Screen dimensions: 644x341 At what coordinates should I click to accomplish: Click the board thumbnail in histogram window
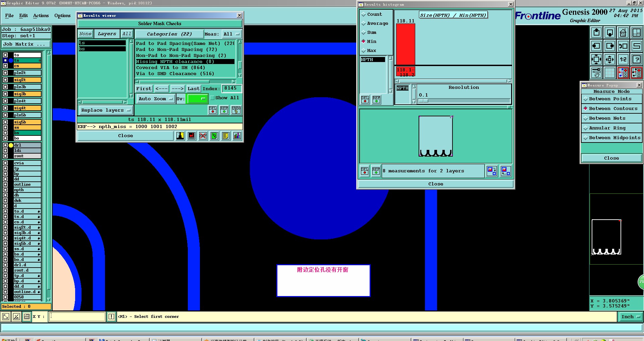(x=436, y=136)
